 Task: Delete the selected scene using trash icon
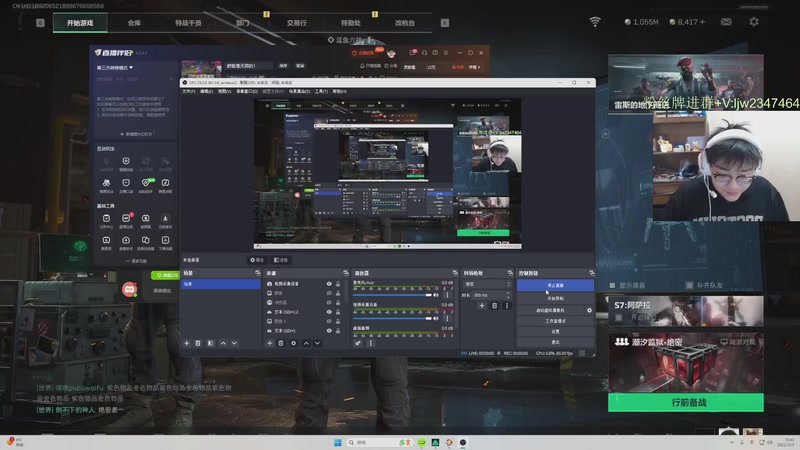(198, 343)
